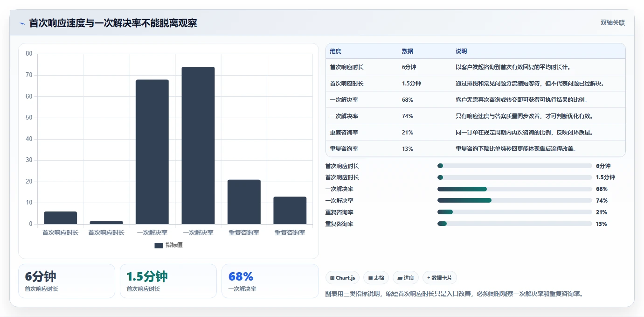Click the 说明 column header
This screenshot has width=644, height=317.
click(x=461, y=51)
